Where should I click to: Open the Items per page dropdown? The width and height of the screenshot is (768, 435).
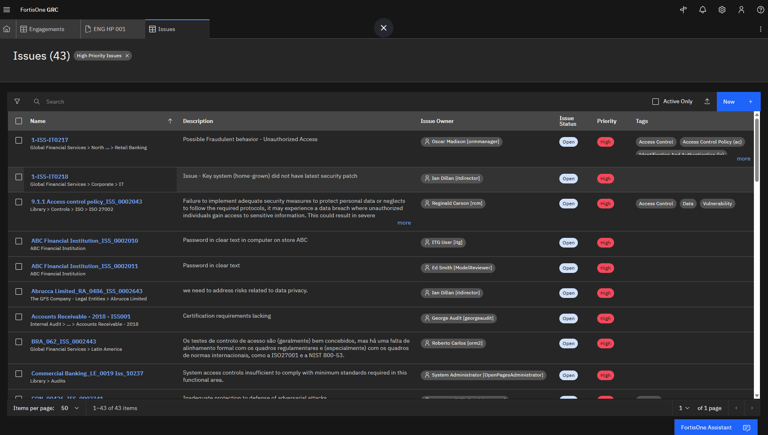click(x=69, y=408)
